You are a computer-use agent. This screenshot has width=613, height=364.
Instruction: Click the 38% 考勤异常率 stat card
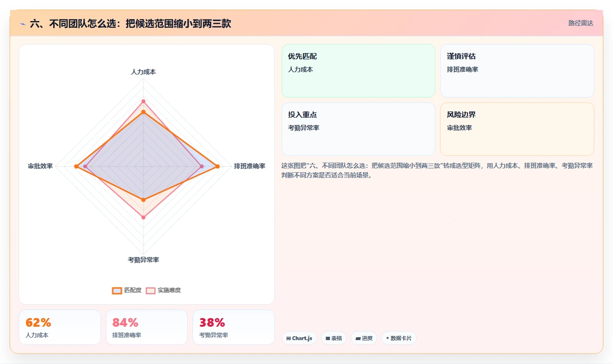234,327
